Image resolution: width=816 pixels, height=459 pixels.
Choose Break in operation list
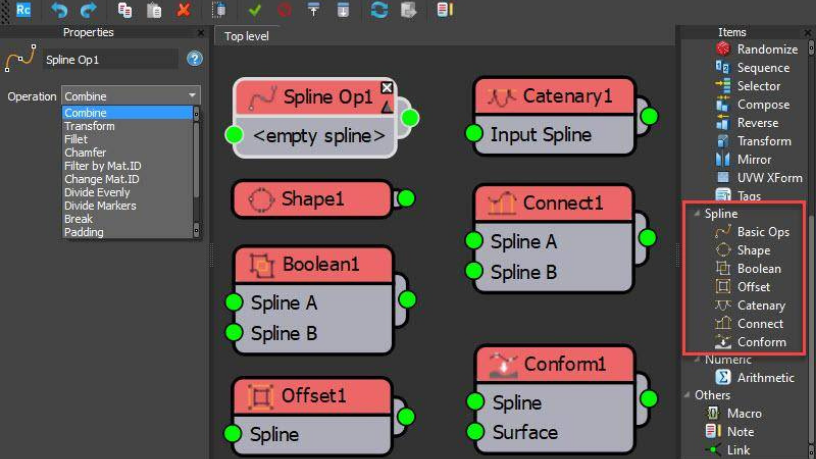127,219
